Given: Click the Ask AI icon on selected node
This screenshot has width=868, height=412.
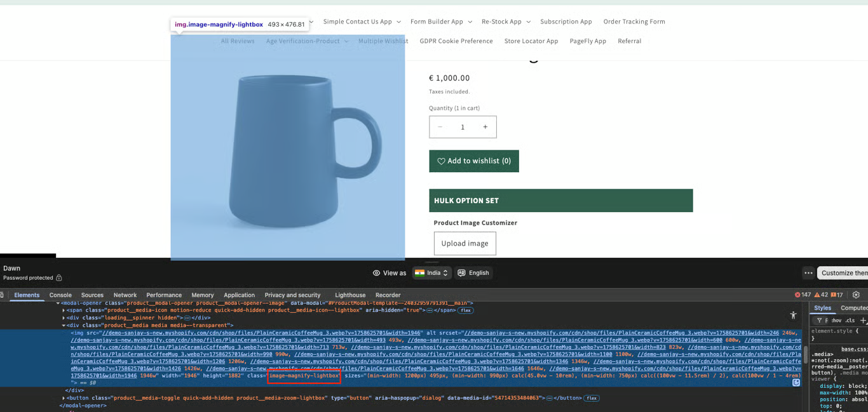Looking at the screenshot, I should point(796,382).
